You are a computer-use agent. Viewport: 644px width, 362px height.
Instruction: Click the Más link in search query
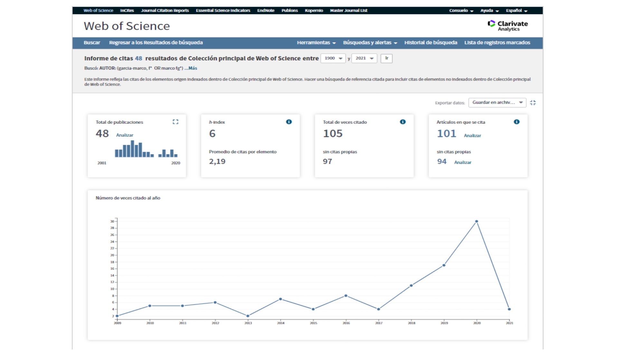[x=193, y=68]
